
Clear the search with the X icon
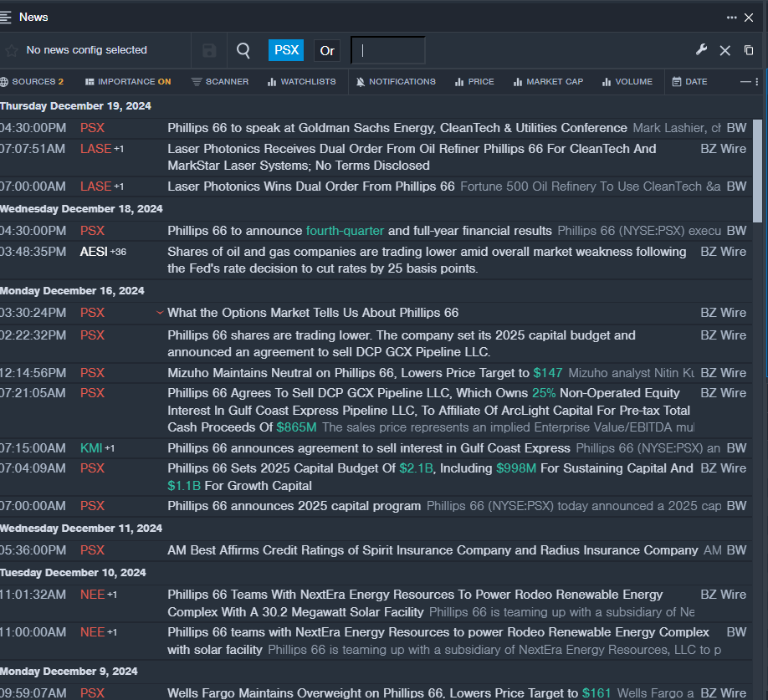pos(725,50)
